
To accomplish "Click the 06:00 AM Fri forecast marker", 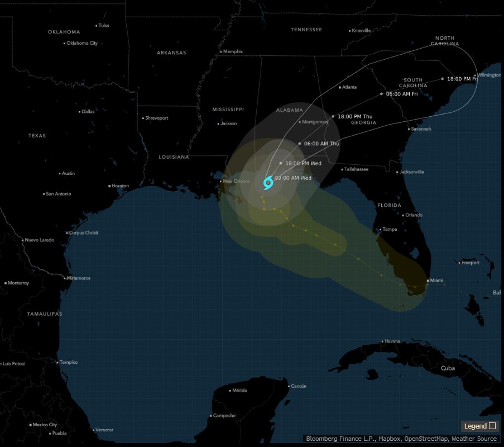I will (381, 94).
